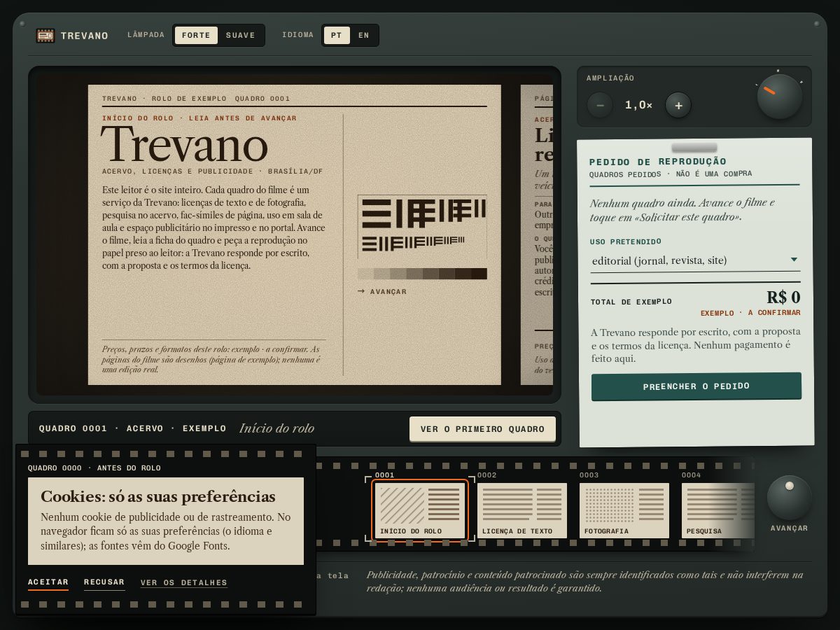Click the magnification dial knob

(x=780, y=97)
